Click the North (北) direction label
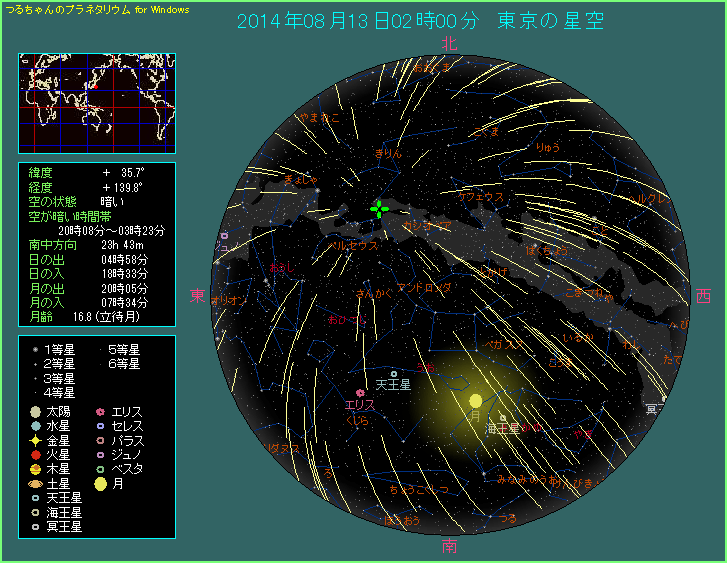727x563 pixels. click(x=449, y=43)
